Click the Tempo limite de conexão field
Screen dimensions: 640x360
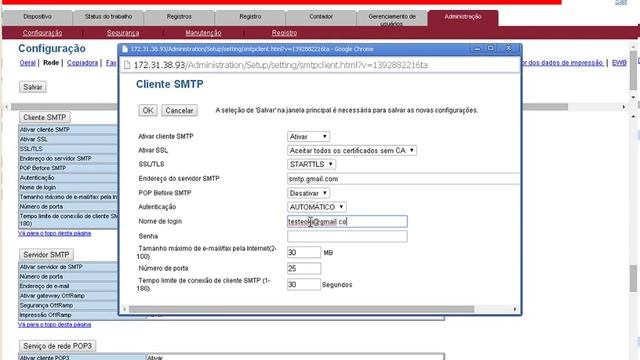pos(304,284)
